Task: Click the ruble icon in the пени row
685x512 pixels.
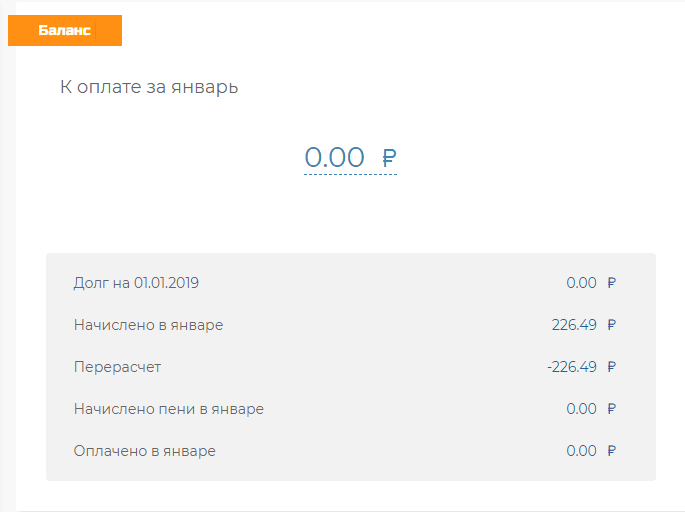Action: (x=612, y=409)
